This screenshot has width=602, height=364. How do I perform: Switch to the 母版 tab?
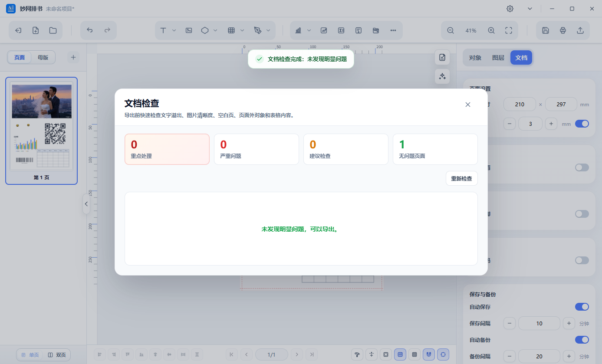pos(43,57)
